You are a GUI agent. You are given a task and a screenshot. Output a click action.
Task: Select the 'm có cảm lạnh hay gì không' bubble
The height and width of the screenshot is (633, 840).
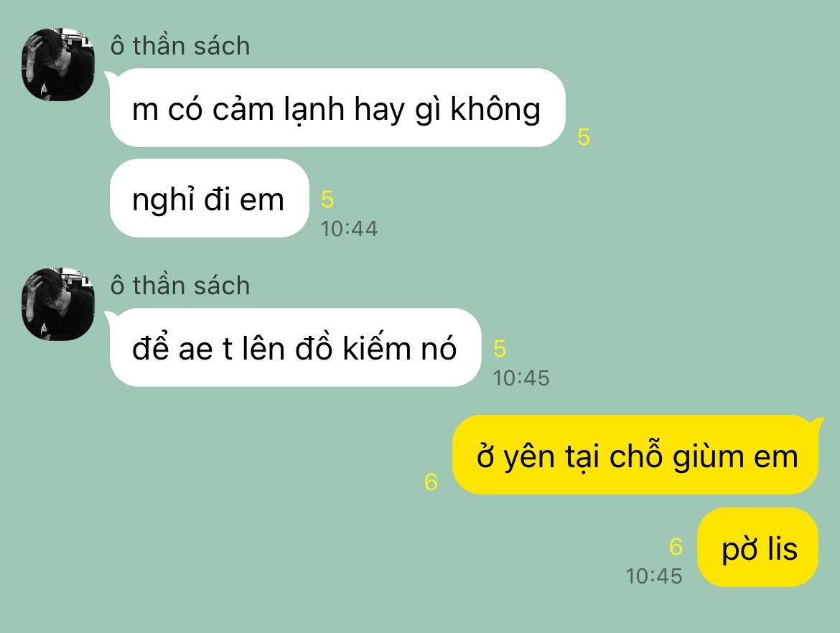click(337, 108)
